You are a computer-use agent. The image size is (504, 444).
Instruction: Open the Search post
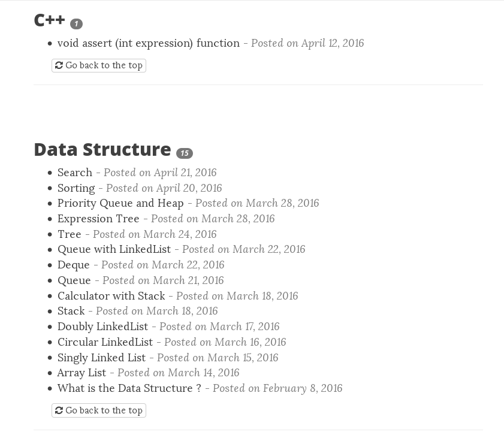tap(75, 173)
